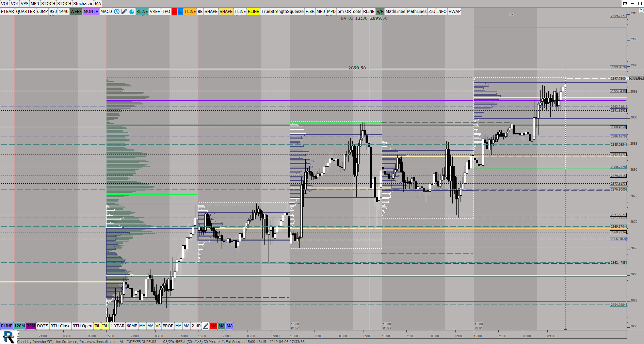644x344 pixels.
Task: Click the INFO toolbar button
Action: point(442,12)
